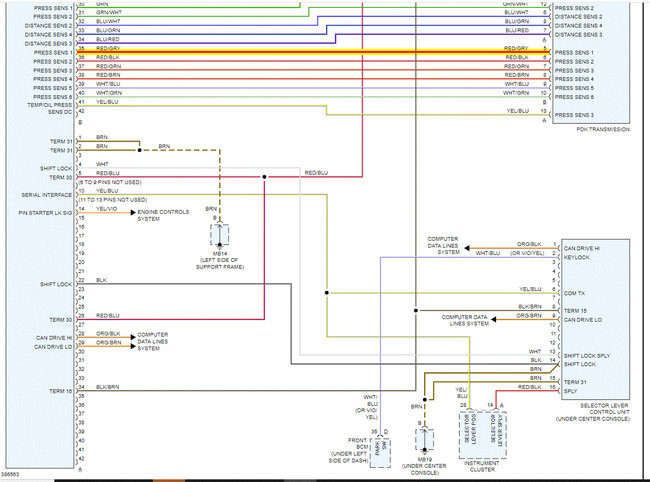This screenshot has height=482, width=650.
Task: Click the (6 TO 9 PINS NOT USED) note
Action: (x=110, y=182)
